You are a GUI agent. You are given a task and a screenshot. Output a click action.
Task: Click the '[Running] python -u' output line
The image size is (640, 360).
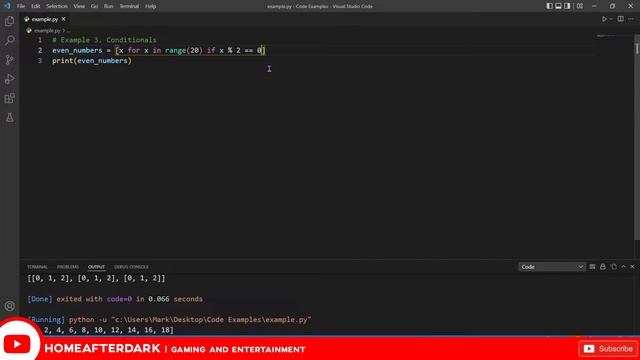(x=169, y=320)
